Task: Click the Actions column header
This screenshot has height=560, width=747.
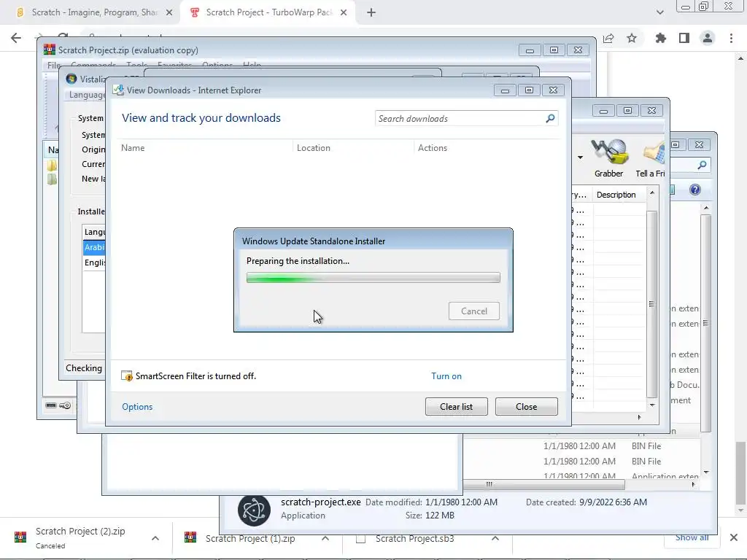Action: [x=433, y=148]
